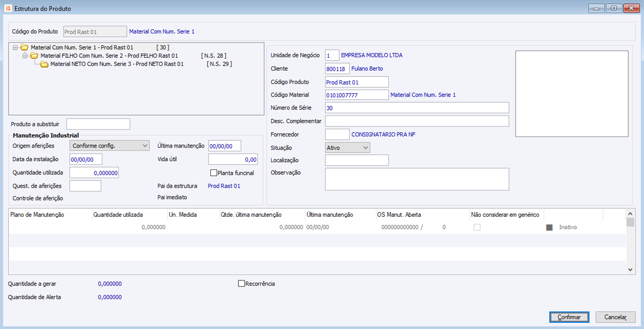Click the Plano de Manutenção column header

[50, 215]
